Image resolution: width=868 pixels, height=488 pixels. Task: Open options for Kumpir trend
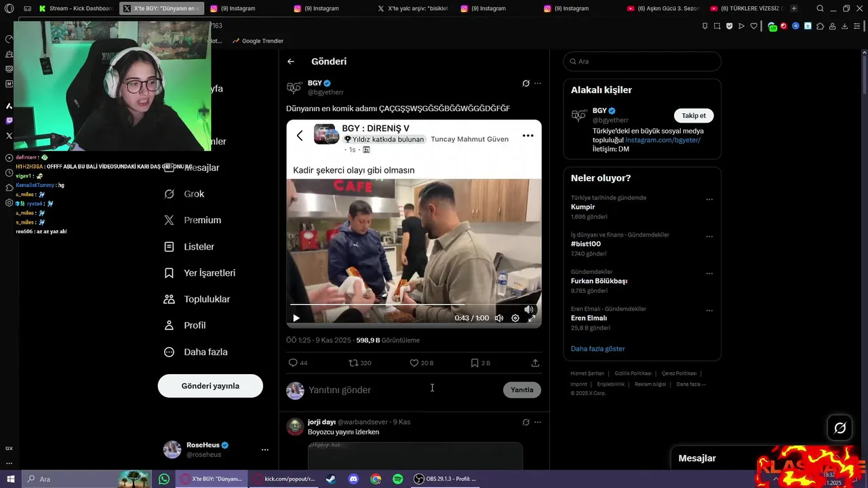point(709,200)
